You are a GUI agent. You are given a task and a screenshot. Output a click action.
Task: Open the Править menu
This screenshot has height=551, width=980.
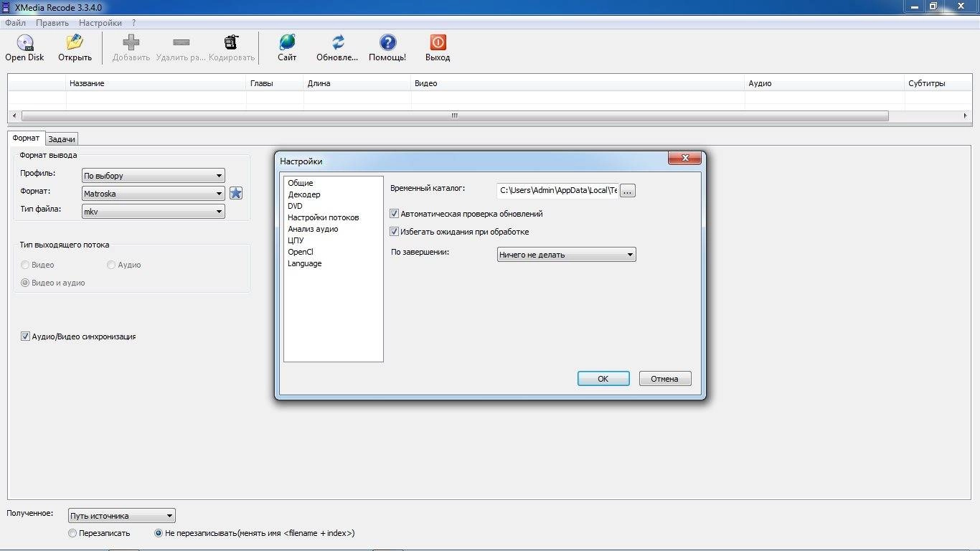pos(52,23)
